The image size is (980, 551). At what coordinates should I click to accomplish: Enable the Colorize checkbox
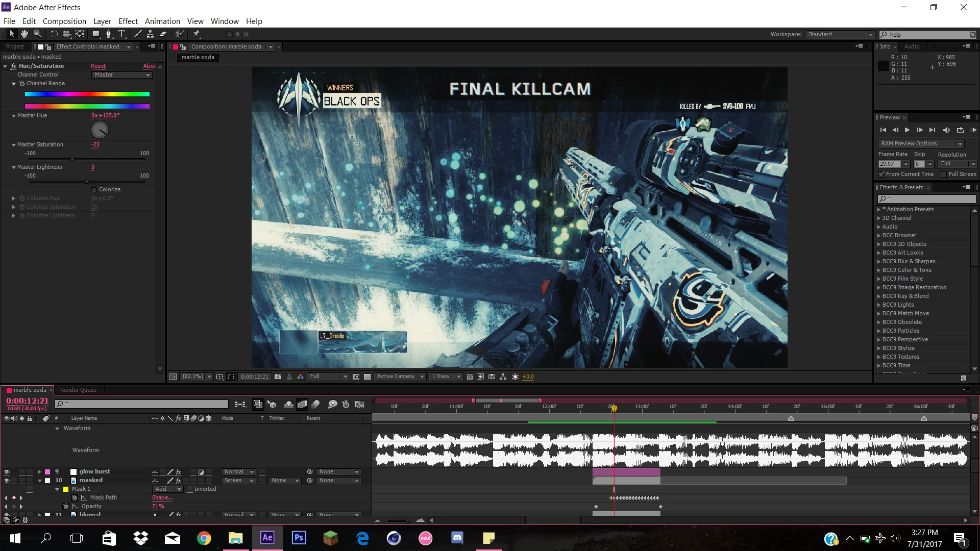94,190
